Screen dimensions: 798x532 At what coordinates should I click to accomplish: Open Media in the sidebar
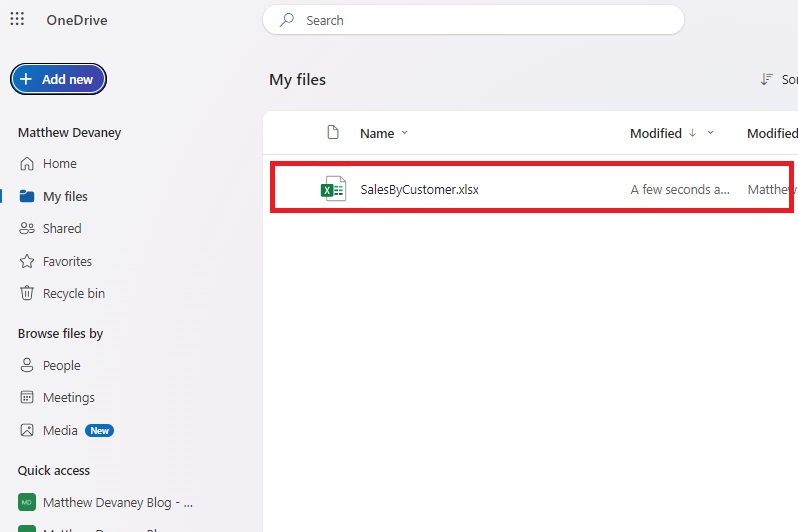coord(60,430)
